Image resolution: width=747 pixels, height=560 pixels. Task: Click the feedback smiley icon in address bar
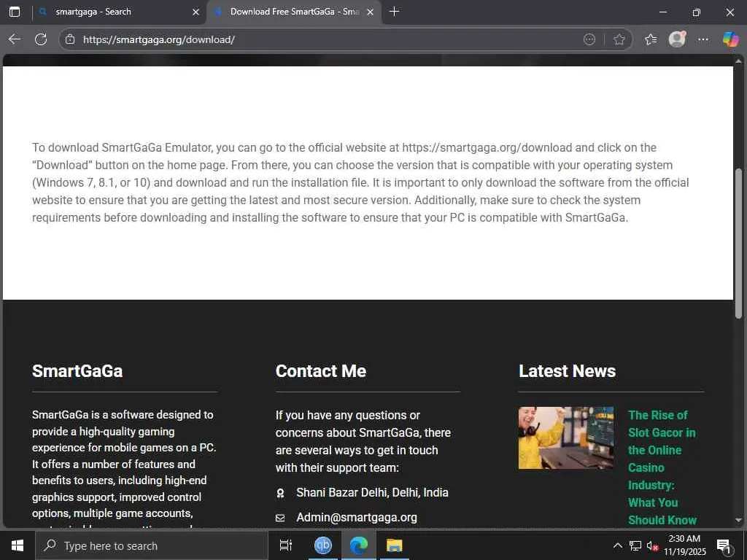click(589, 39)
